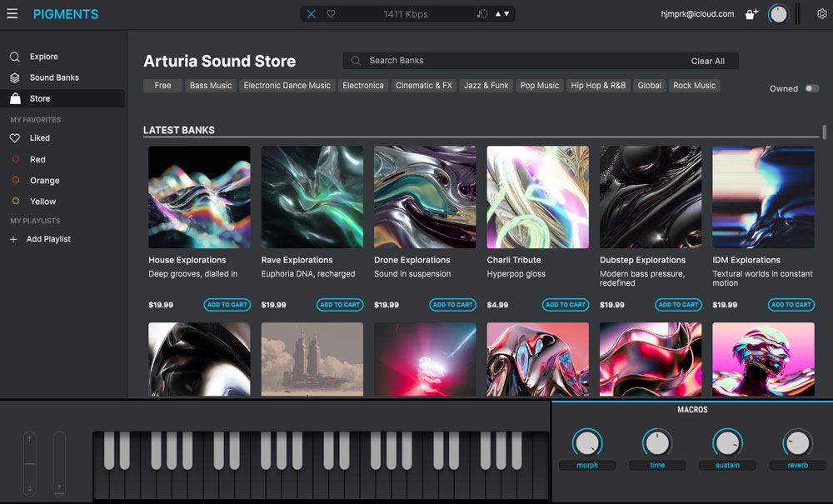The width and height of the screenshot is (833, 504).
Task: Click the morph macro knob
Action: tap(587, 443)
